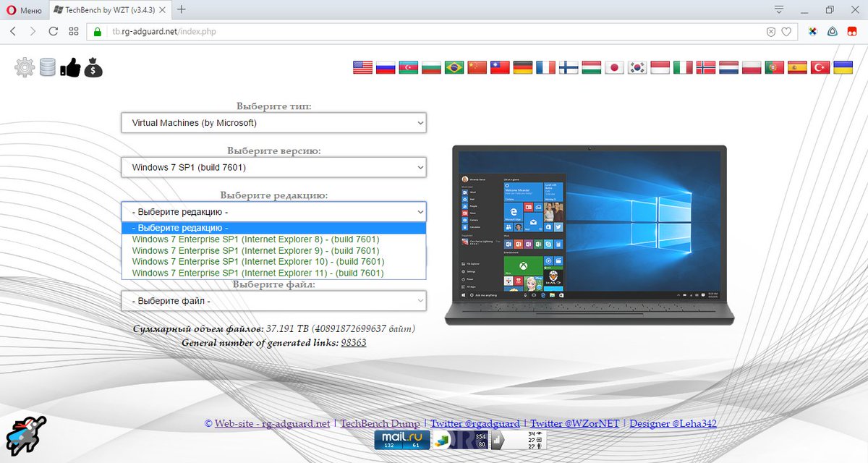
Task: Click the jetpack mascot icon at bottom-left
Action: point(26,435)
